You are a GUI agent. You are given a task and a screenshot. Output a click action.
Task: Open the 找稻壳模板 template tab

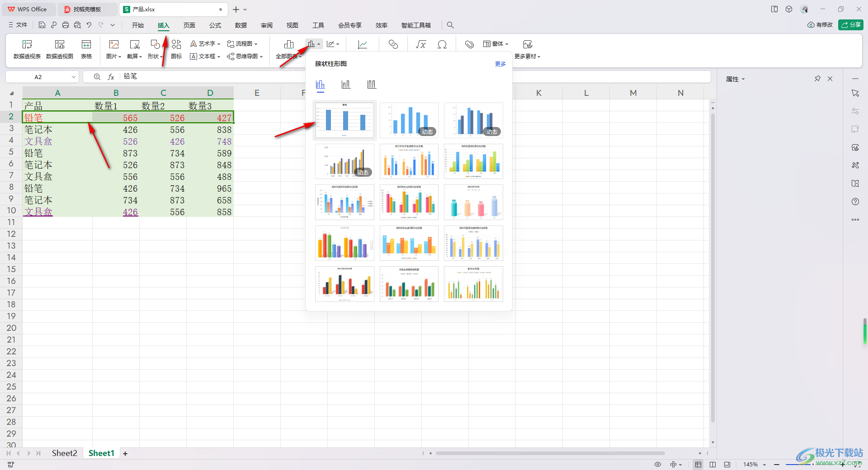pos(87,9)
